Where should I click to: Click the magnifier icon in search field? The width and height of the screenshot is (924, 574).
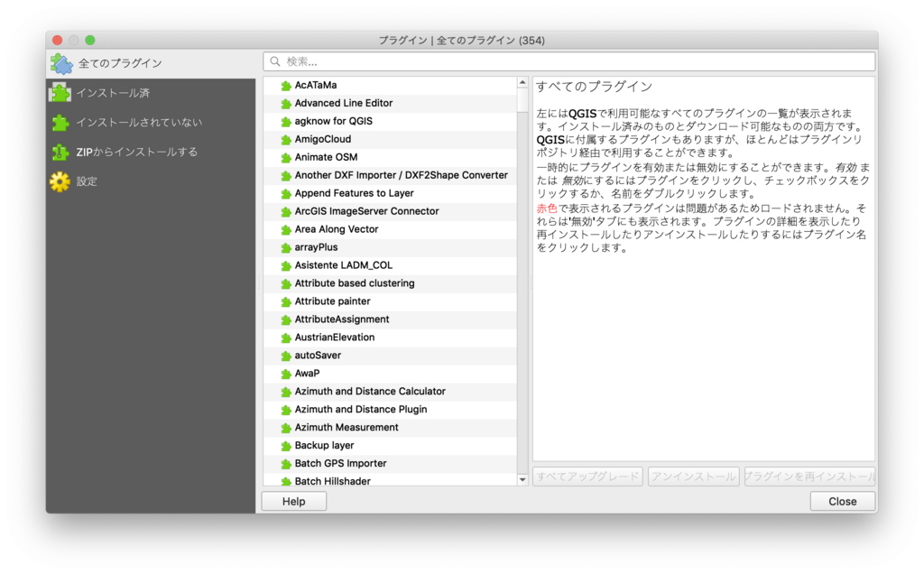(x=274, y=61)
